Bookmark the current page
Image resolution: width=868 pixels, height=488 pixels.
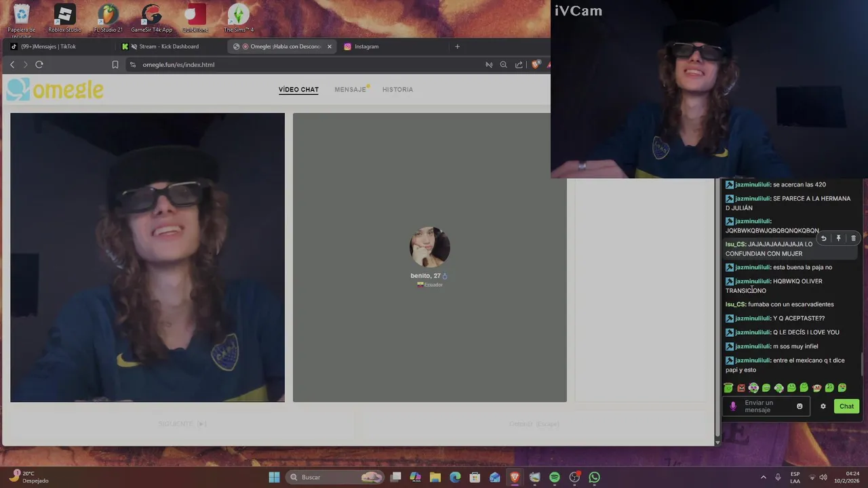click(x=115, y=64)
